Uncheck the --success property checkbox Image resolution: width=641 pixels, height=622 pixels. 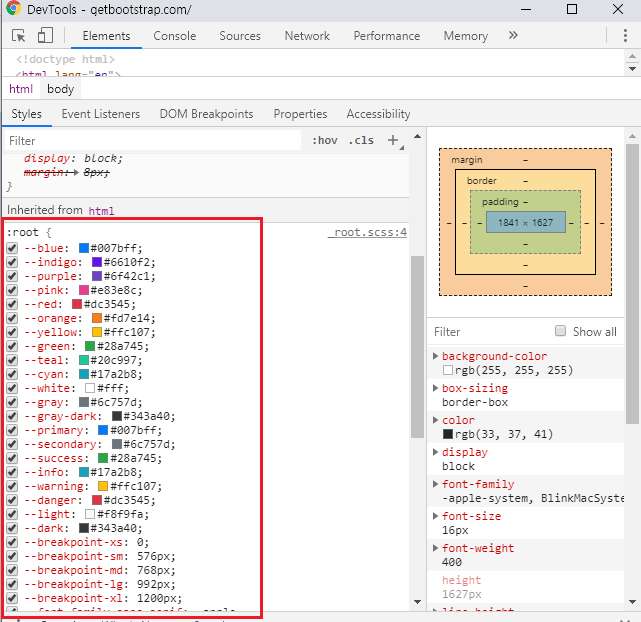pyautogui.click(x=12, y=458)
